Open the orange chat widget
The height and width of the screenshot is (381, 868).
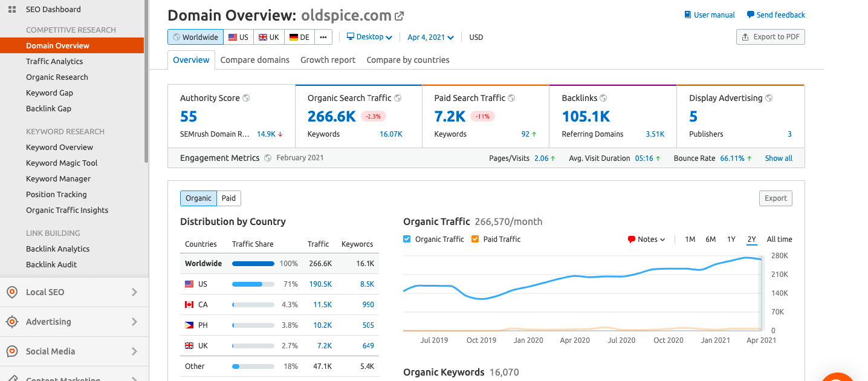click(x=837, y=376)
